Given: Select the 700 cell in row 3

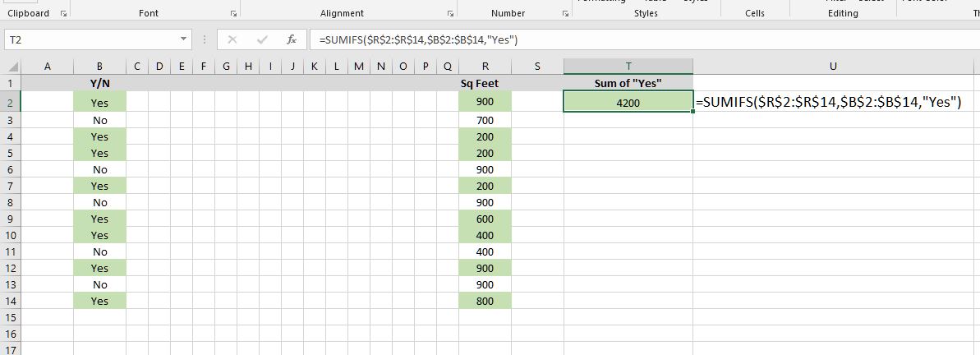Looking at the screenshot, I should click(x=485, y=120).
